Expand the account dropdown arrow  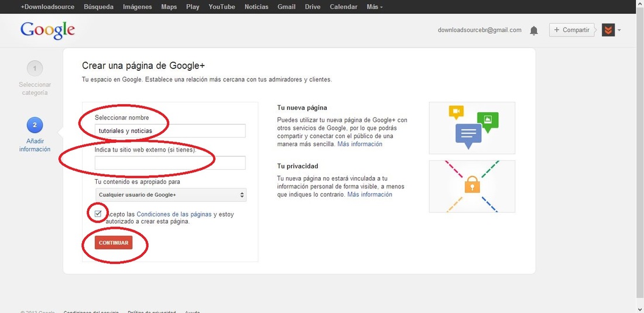(x=619, y=30)
